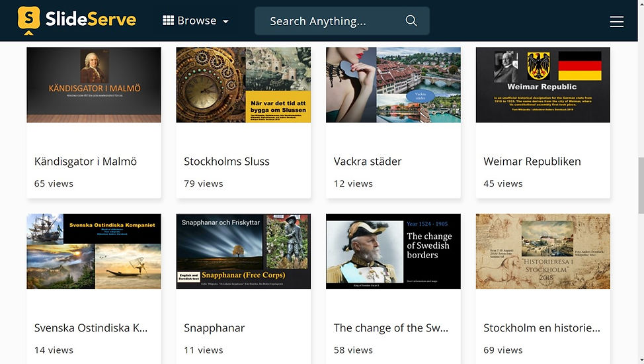Open the Kändisgator i Malmö thumbnail
The width and height of the screenshot is (644, 364).
coord(94,85)
